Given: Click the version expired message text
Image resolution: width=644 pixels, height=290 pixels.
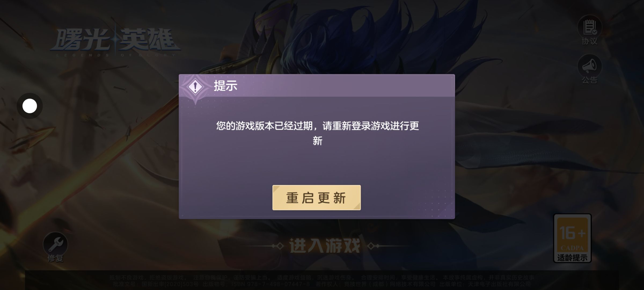Looking at the screenshot, I should (x=317, y=133).
